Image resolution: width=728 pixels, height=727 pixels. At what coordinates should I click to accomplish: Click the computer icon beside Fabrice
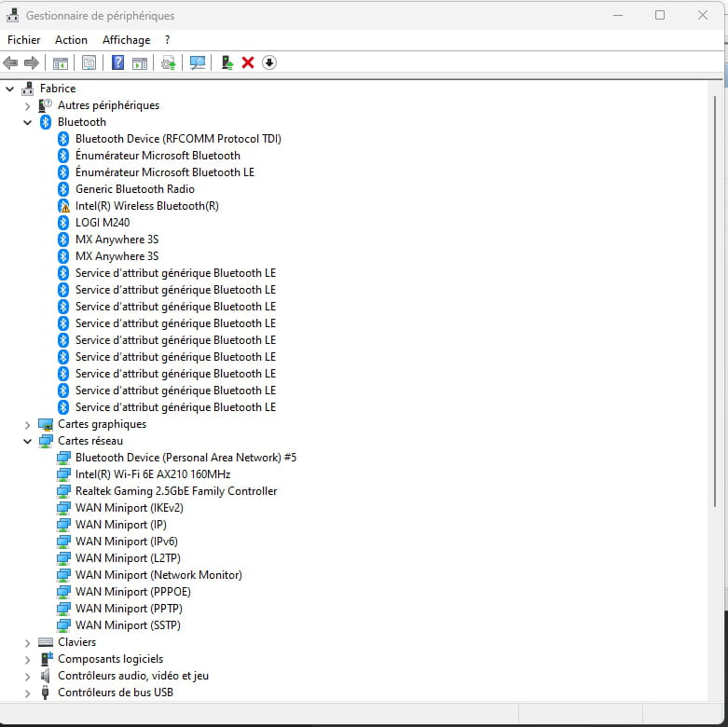(28, 89)
